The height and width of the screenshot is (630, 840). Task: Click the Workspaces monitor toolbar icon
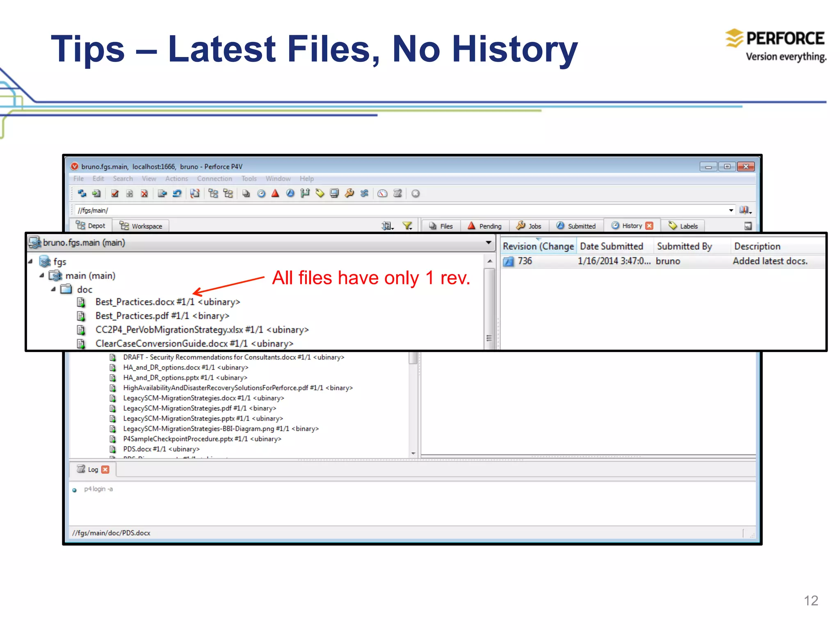335,193
